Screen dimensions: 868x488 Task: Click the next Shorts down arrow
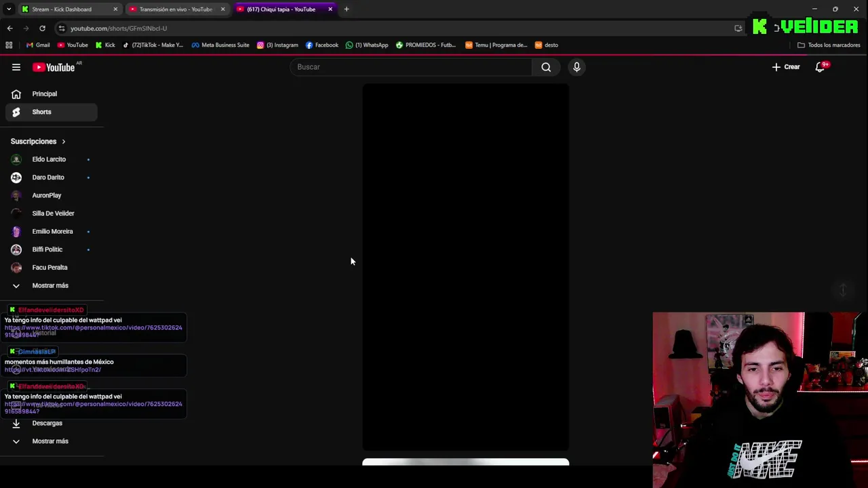843,290
